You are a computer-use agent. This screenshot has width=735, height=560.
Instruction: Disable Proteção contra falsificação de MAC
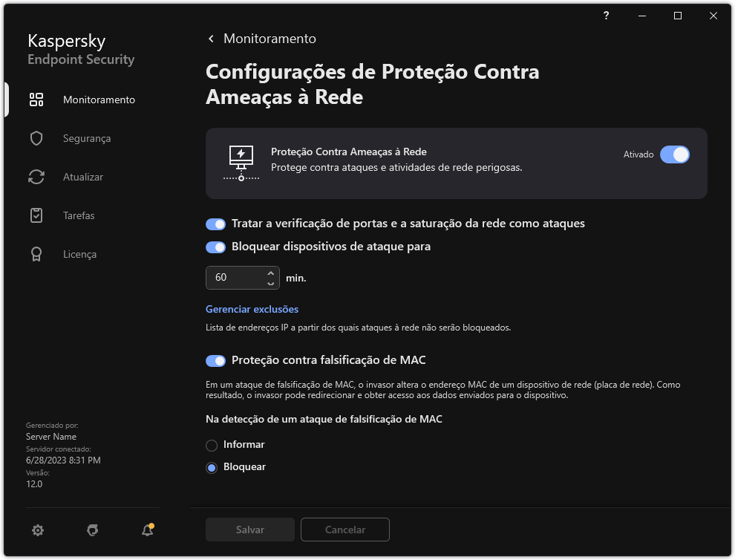click(x=215, y=360)
